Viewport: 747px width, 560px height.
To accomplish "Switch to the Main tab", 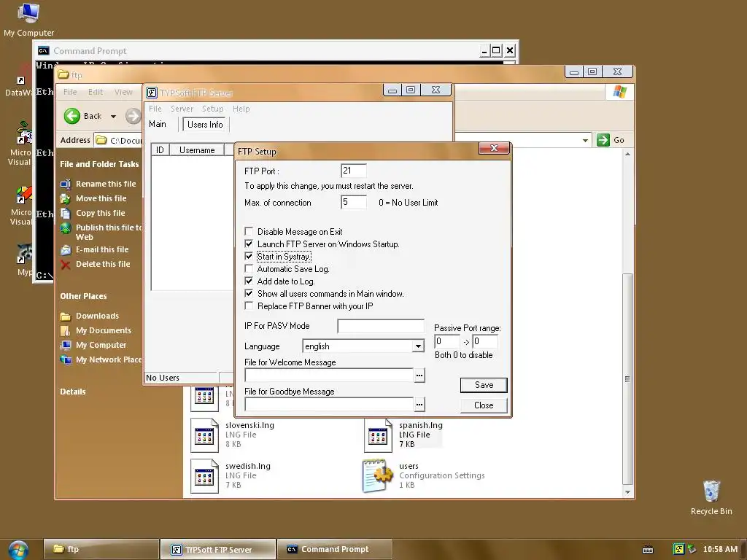I will point(158,124).
